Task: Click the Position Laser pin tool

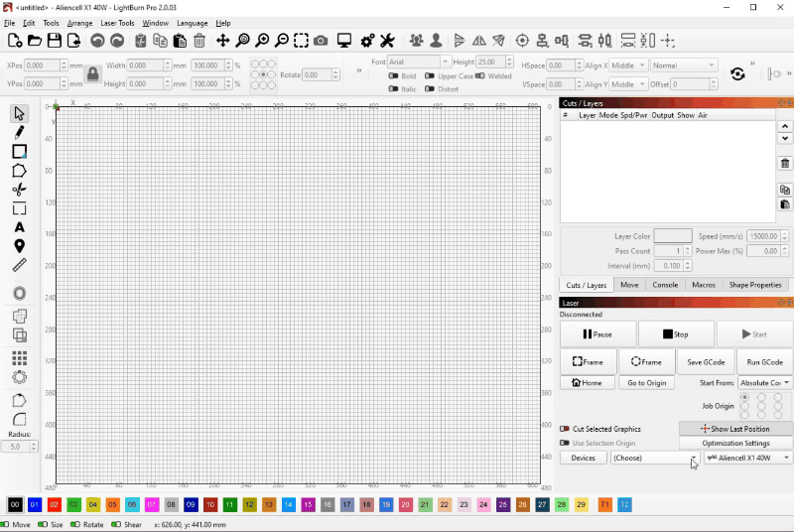Action: coord(19,246)
